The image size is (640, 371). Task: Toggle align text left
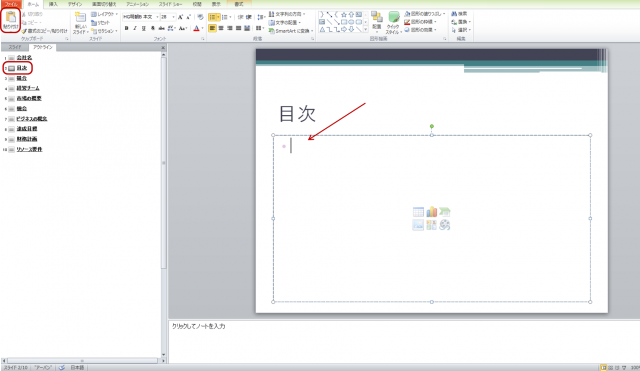click(212, 28)
